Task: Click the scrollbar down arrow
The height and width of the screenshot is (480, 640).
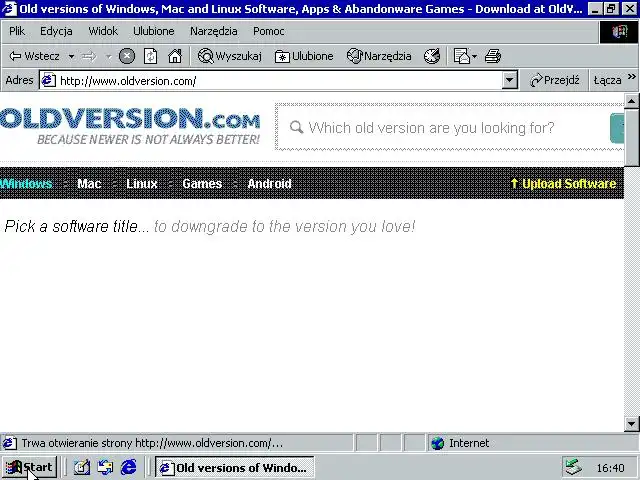Action: coord(631,424)
